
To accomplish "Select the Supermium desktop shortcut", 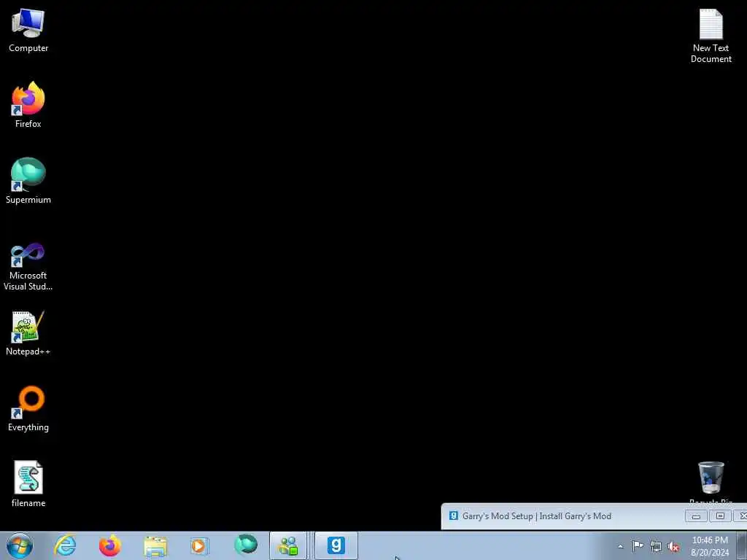I will point(28,181).
